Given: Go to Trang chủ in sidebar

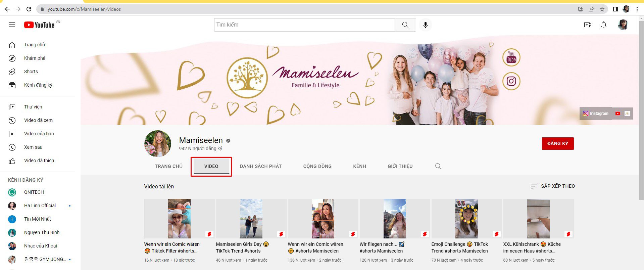Looking at the screenshot, I should click(x=38, y=45).
